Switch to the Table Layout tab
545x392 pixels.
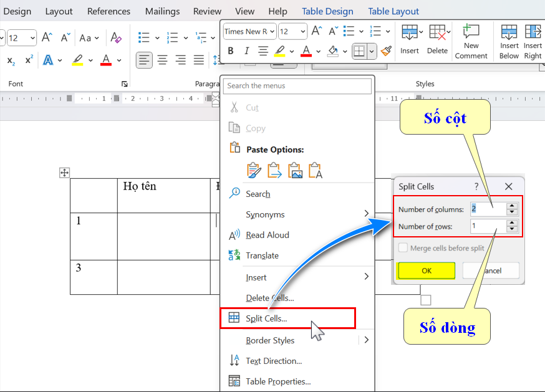pyautogui.click(x=393, y=11)
